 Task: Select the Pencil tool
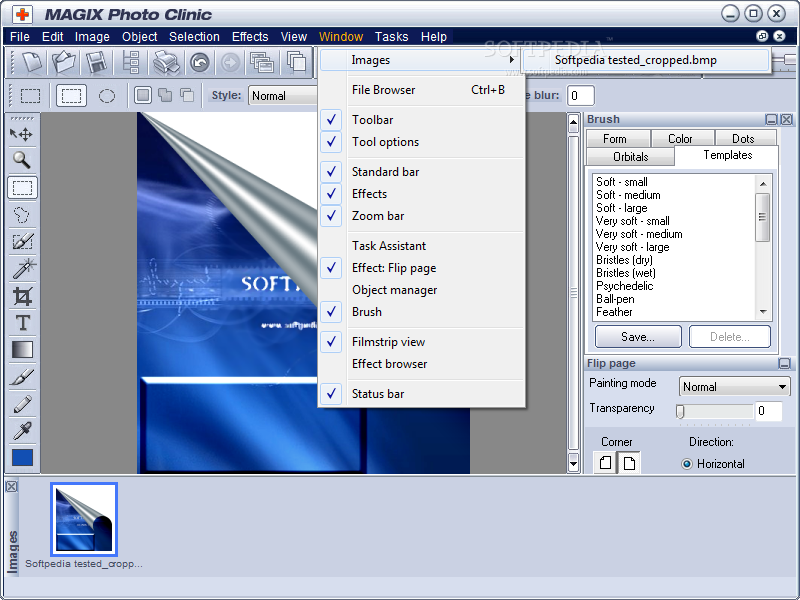(22, 405)
